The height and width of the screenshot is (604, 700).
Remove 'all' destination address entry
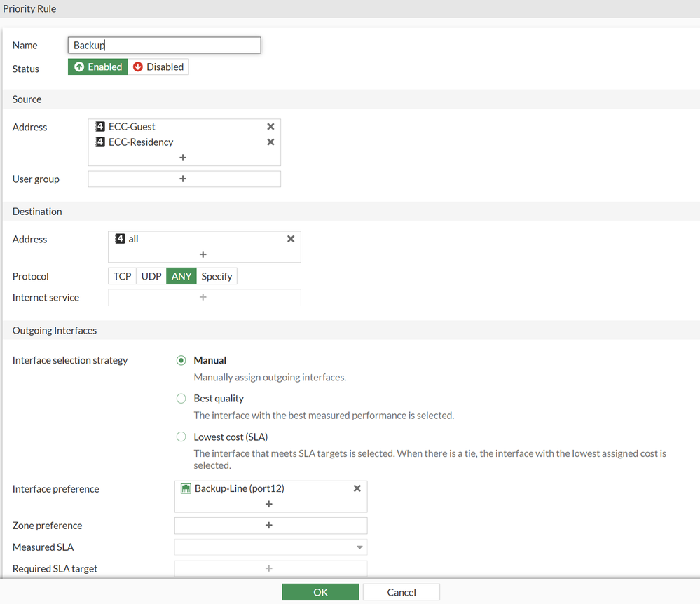coord(291,239)
